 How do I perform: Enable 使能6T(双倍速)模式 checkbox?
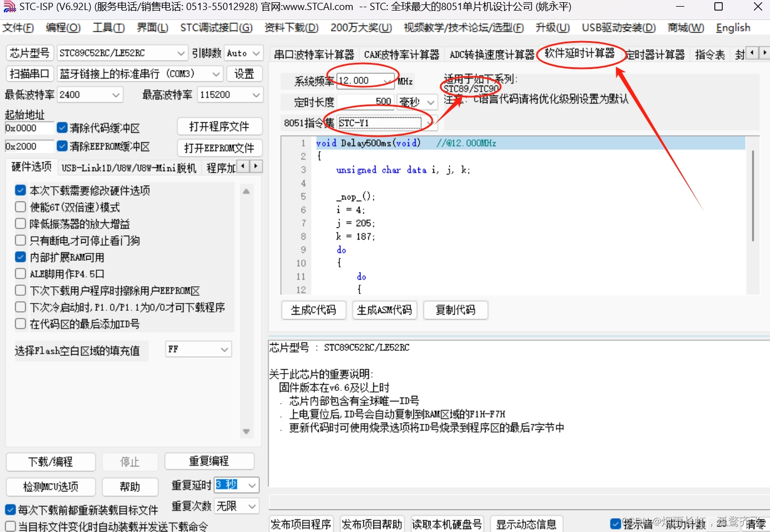tap(21, 207)
